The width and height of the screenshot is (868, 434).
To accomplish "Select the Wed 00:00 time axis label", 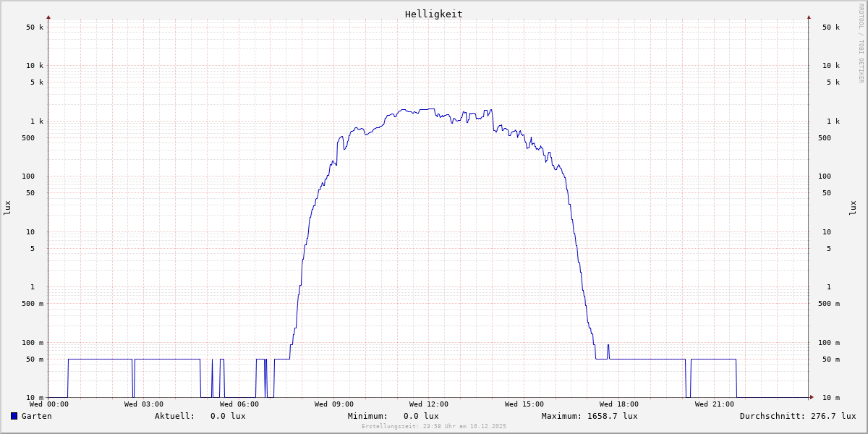I will click(49, 404).
